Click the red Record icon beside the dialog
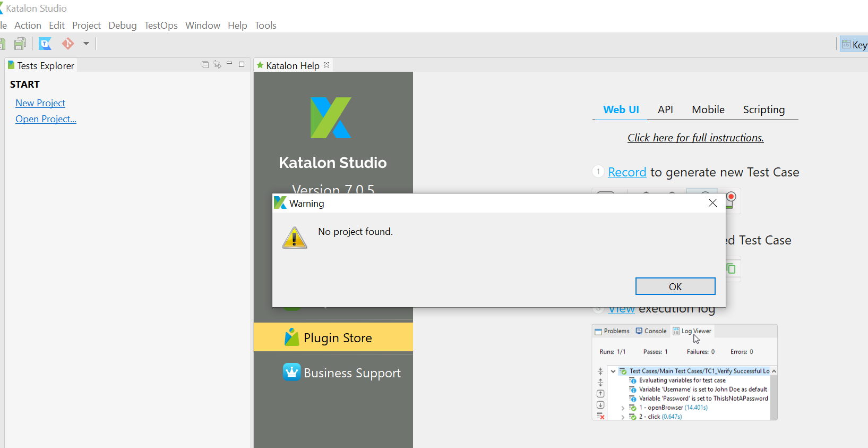This screenshot has height=448, width=868. (x=731, y=200)
